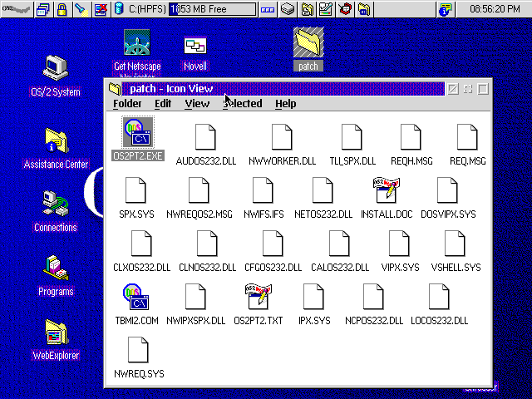Select the NWIPXSPX.DLL file icon
Image resolution: width=532 pixels, height=399 pixels.
[195, 297]
